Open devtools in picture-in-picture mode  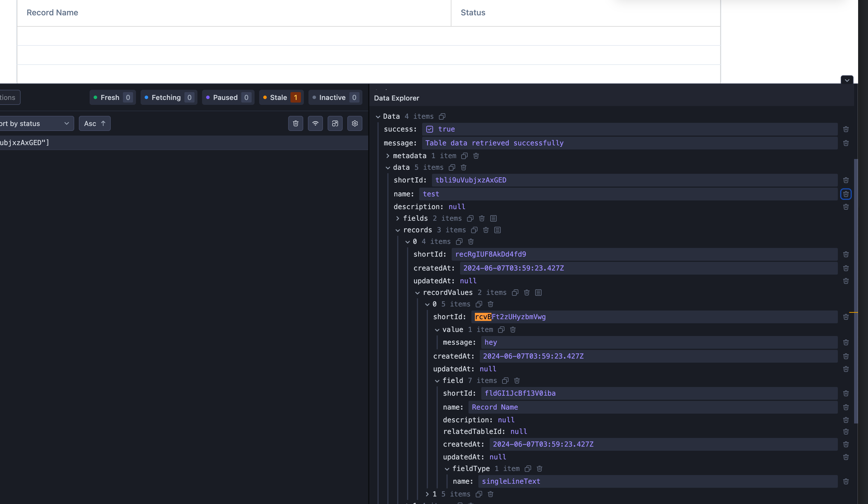click(335, 123)
